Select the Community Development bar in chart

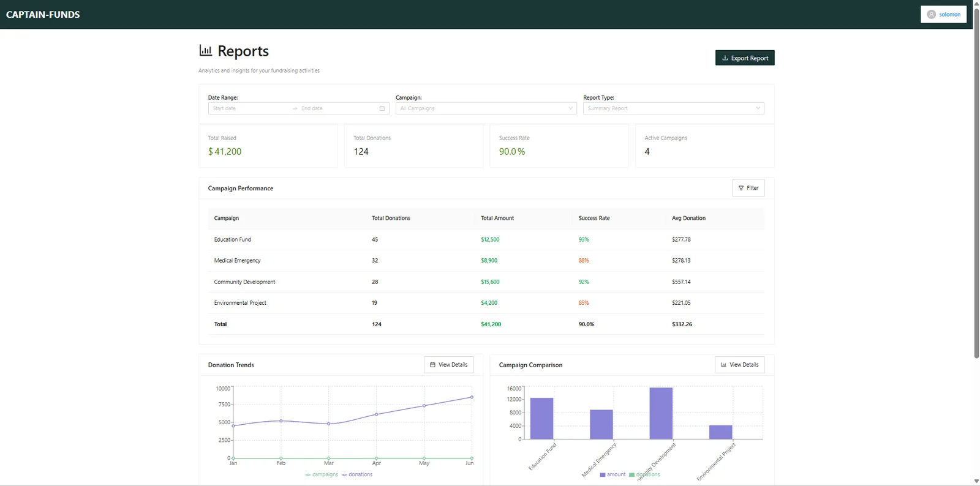[661, 414]
